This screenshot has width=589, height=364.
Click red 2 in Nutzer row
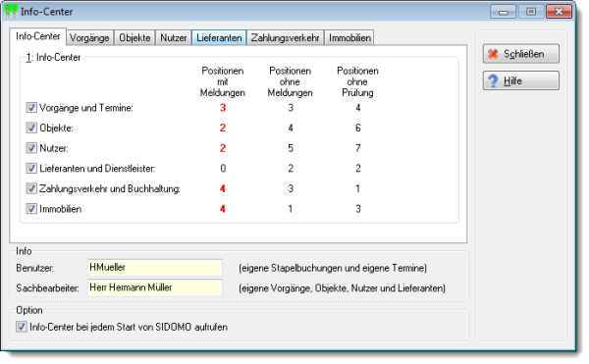tap(223, 148)
